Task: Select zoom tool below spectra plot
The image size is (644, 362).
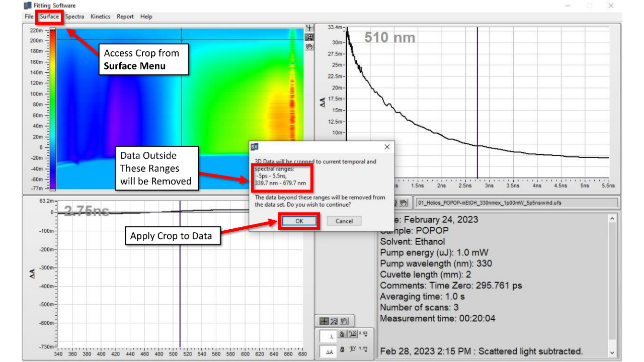Action: [x=334, y=321]
